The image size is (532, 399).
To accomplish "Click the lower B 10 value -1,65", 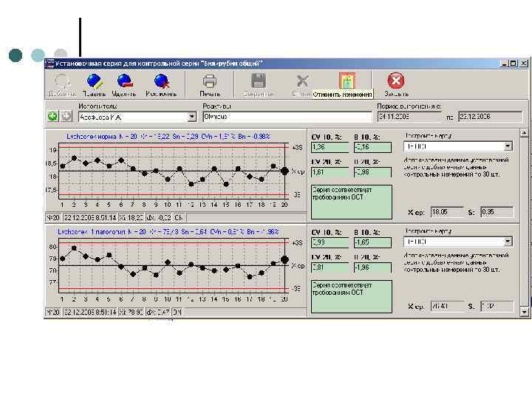I will pyautogui.click(x=372, y=242).
